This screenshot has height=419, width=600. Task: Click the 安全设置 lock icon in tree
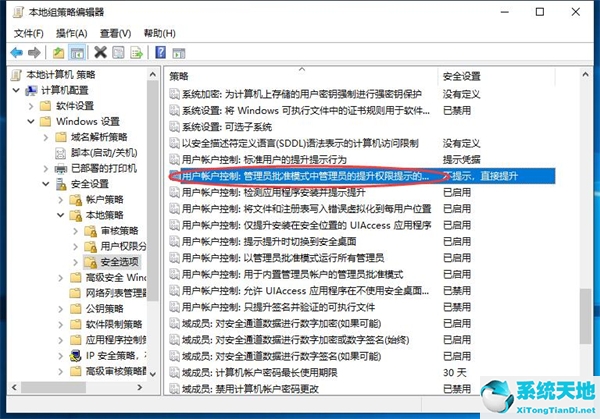pyautogui.click(x=61, y=184)
